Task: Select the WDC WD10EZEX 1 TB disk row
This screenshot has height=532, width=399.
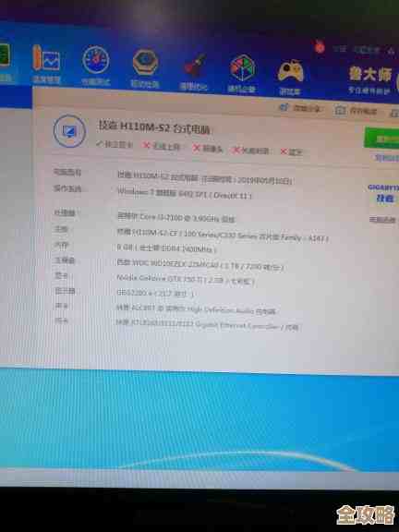Action: coord(199,265)
